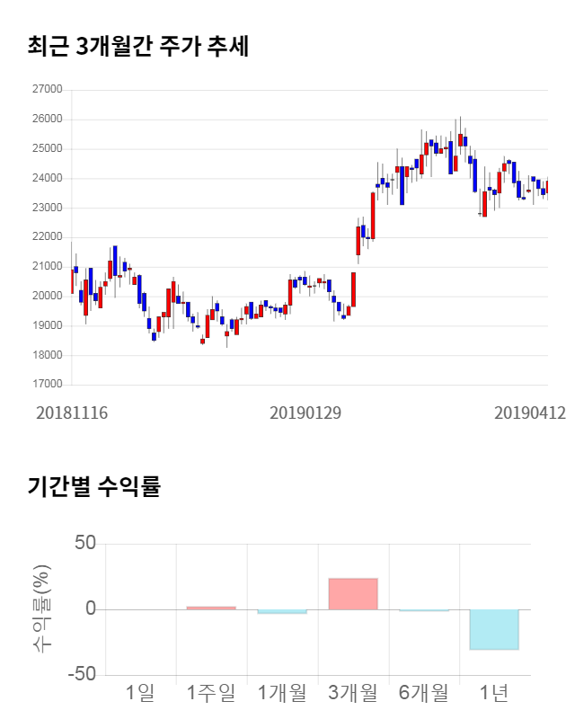The width and height of the screenshot is (575, 728).
Task: Click the '1년' period label
Action: click(494, 692)
